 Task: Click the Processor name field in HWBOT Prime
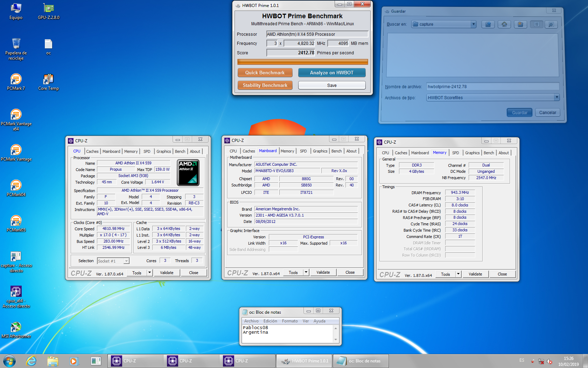tap(317, 34)
